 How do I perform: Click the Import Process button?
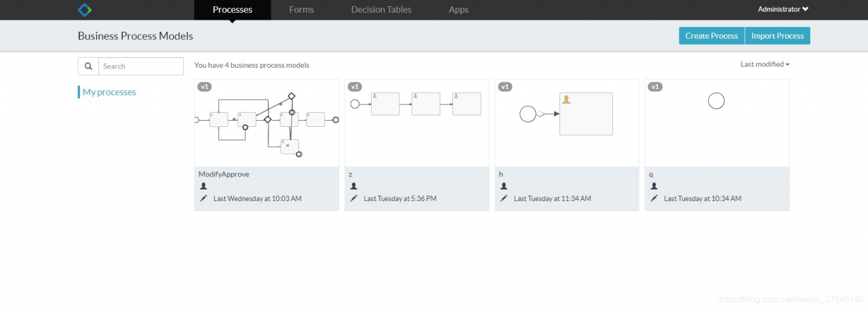[777, 36]
